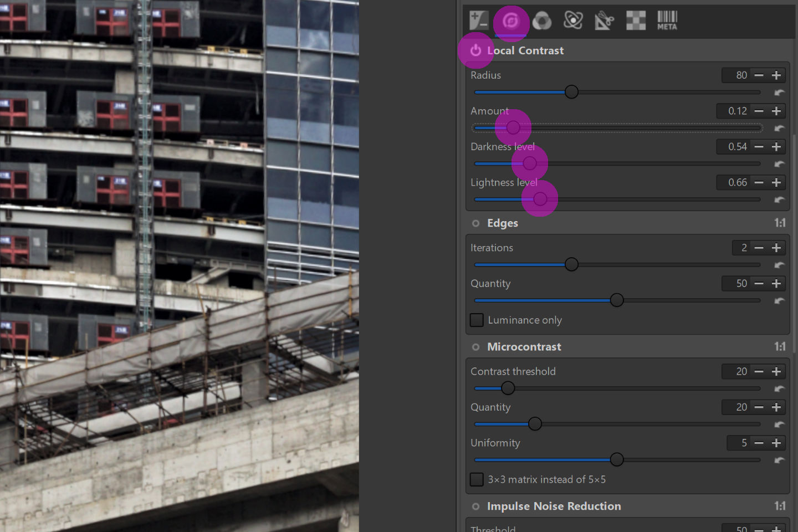798x532 pixels.
Task: Check the Luminance only checkbox
Action: pos(477,320)
